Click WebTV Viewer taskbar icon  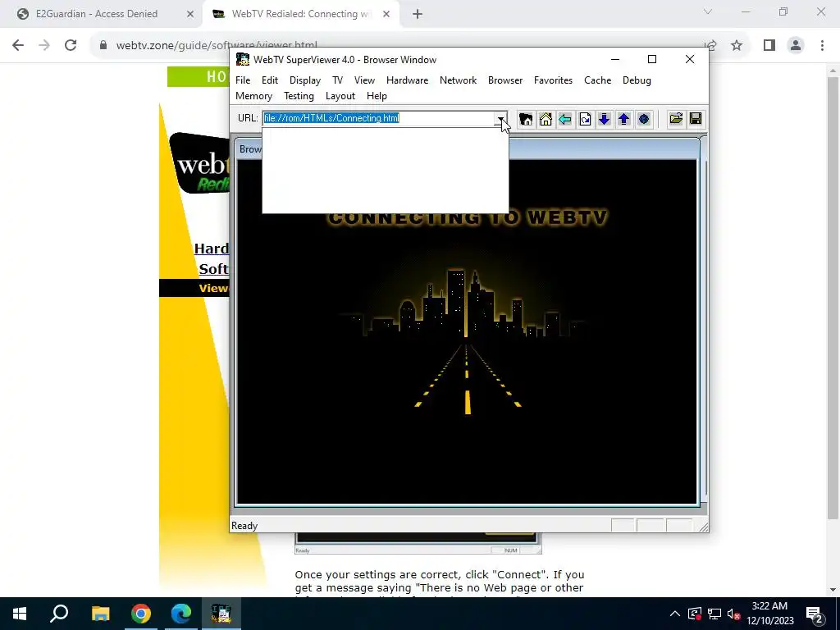click(x=221, y=614)
